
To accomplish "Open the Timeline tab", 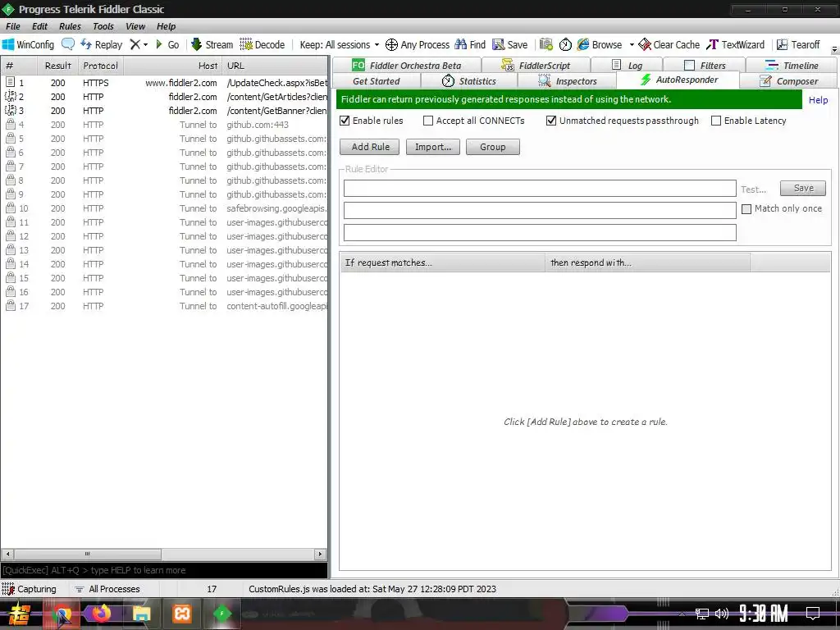I will click(792, 66).
